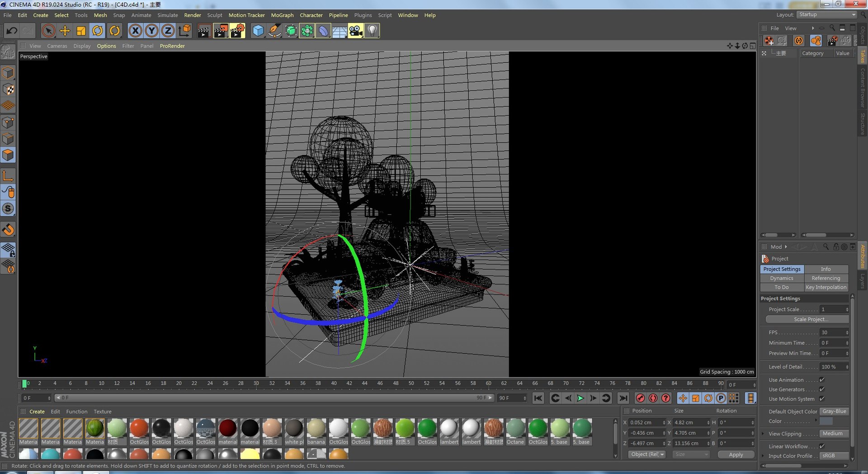Open Input Color Profile sRGB dropdown
The width and height of the screenshot is (868, 474).
[834, 456]
